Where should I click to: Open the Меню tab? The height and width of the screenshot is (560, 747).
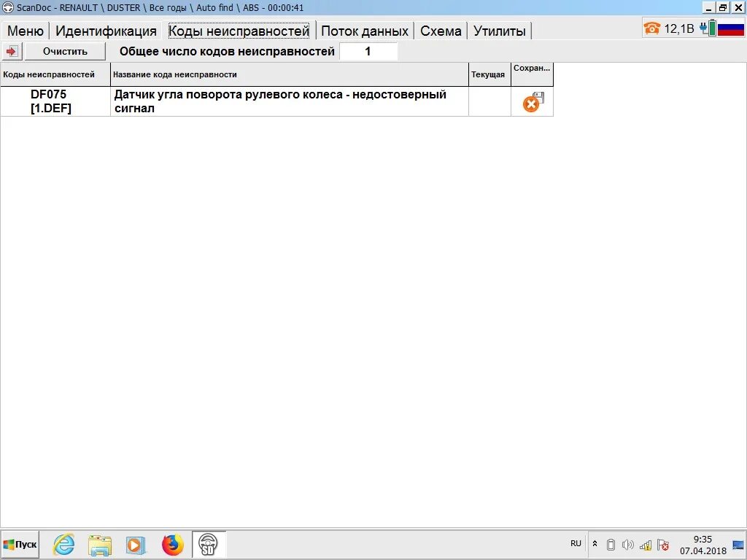[x=26, y=31]
